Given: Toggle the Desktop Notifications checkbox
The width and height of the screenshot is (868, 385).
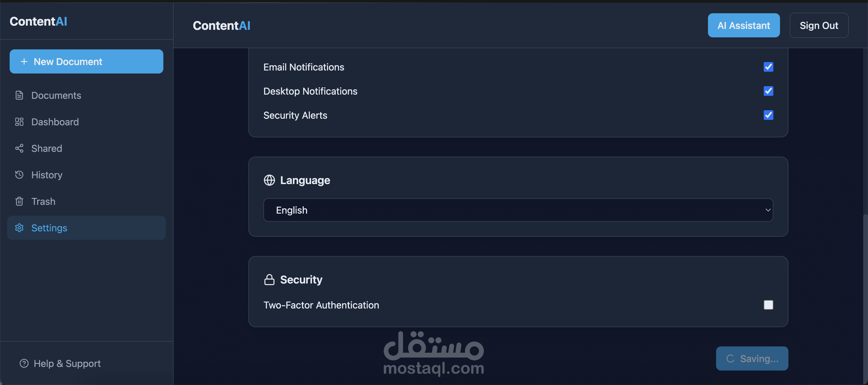Looking at the screenshot, I should (768, 91).
